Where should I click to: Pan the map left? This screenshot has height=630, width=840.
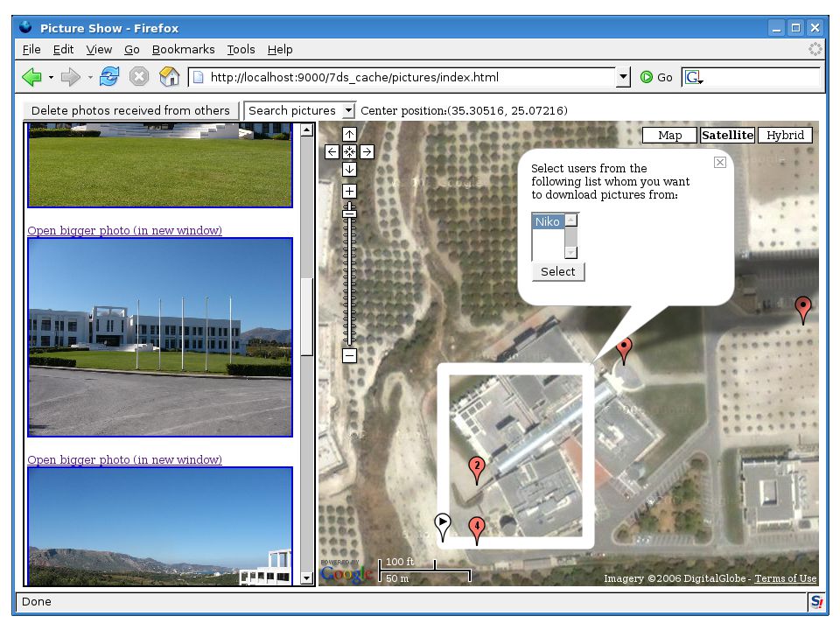[x=332, y=151]
